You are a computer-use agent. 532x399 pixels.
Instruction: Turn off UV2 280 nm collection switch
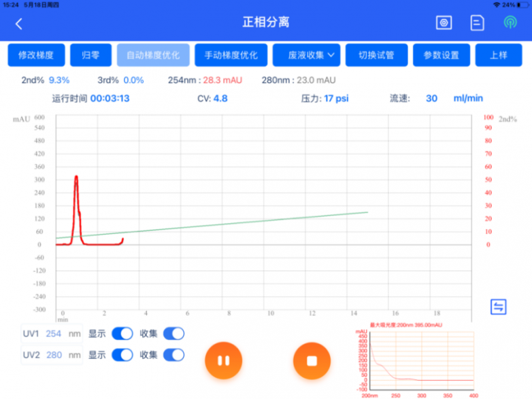pyautogui.click(x=173, y=355)
